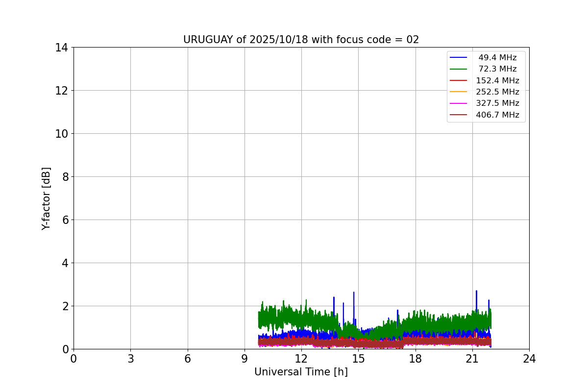Click the x-axis tick label 15
The image size is (588, 392).
(x=358, y=359)
